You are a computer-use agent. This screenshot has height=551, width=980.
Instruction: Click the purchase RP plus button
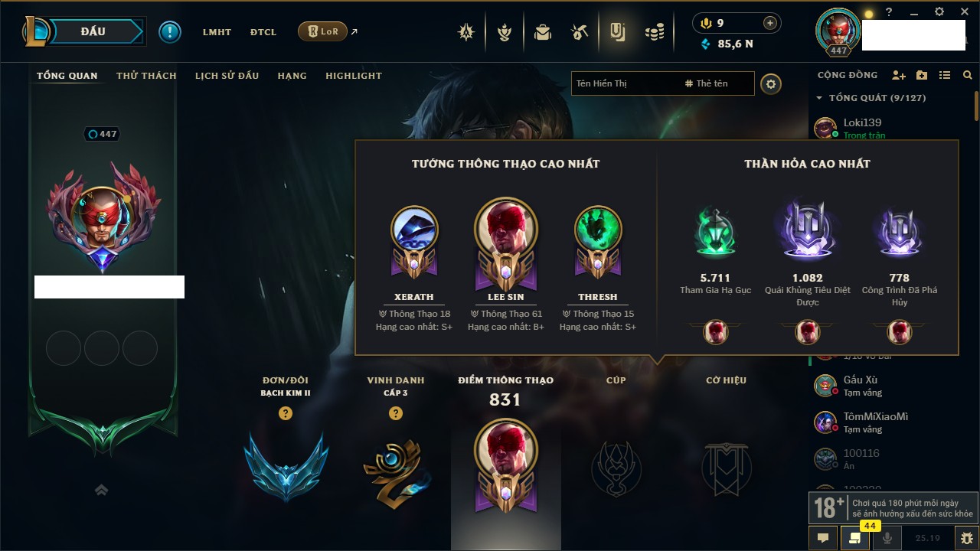769,23
